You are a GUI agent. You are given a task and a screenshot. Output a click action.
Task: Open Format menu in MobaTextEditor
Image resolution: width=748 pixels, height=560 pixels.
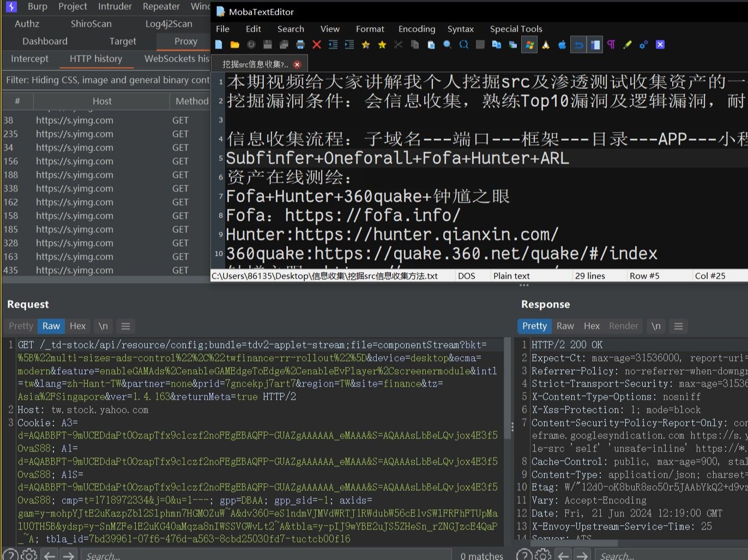370,29
